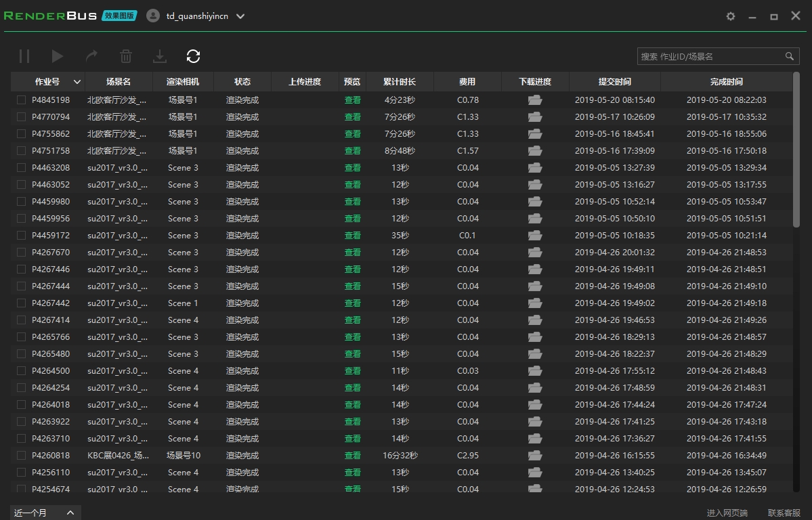The width and height of the screenshot is (812, 520).
Task: Check the row for job P4463208
Action: pos(21,167)
